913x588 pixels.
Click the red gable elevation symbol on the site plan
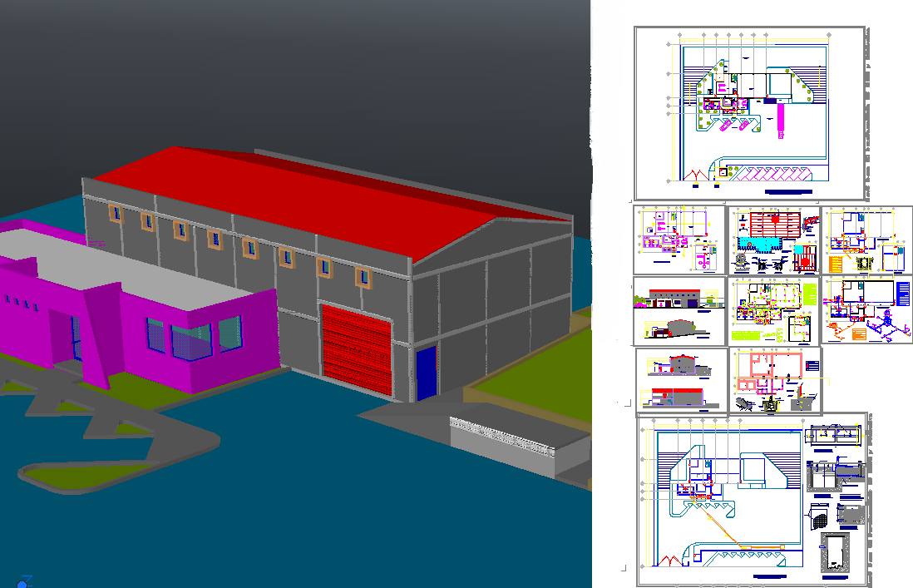[696, 172]
